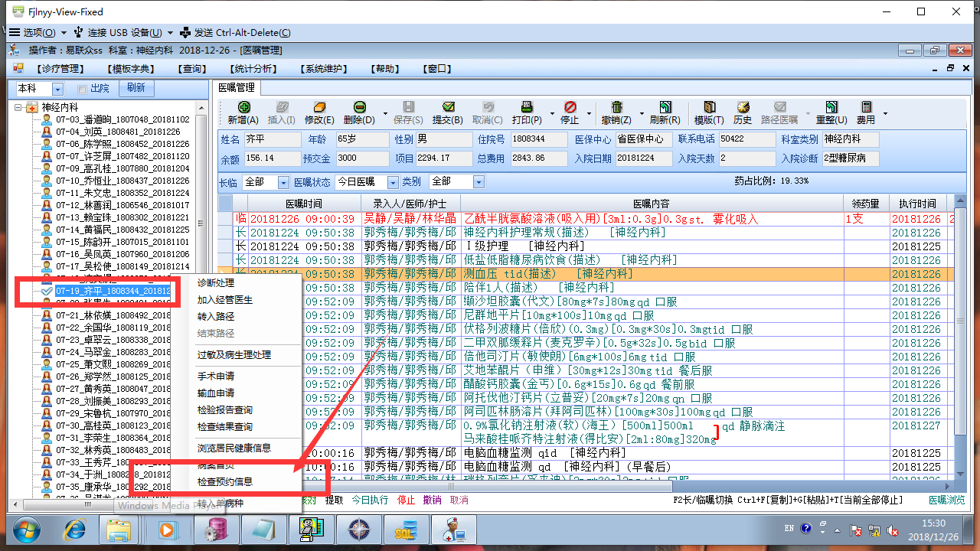Select patient 07-10_乔恒业 in the tree

click(122, 181)
